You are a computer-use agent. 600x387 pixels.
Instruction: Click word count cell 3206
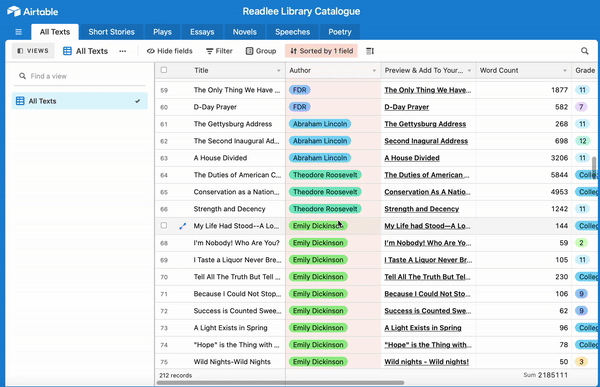point(523,158)
